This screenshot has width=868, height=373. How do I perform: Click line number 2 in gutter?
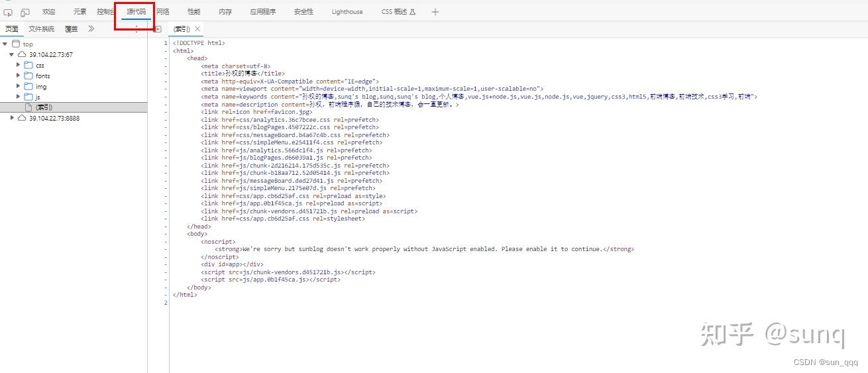pyautogui.click(x=166, y=302)
